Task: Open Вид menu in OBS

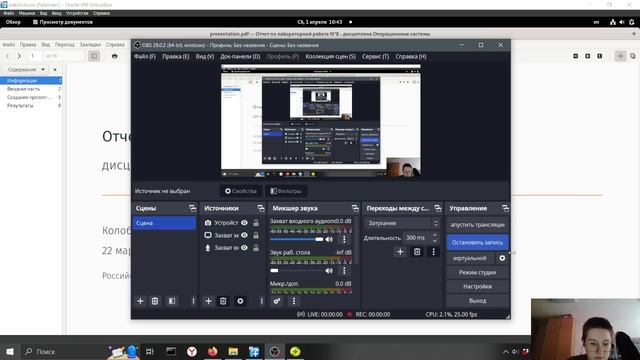Action: pos(204,56)
